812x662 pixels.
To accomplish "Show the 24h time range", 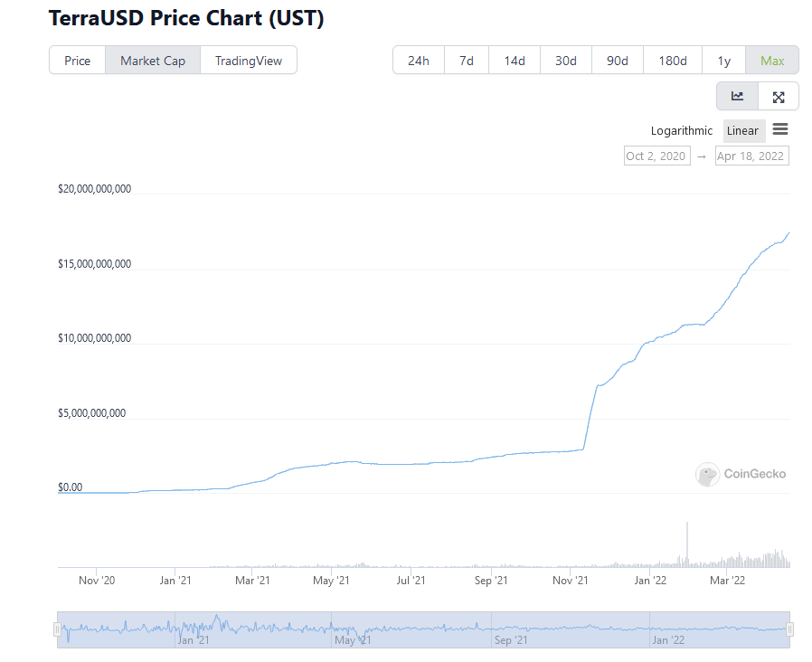I will tap(418, 60).
